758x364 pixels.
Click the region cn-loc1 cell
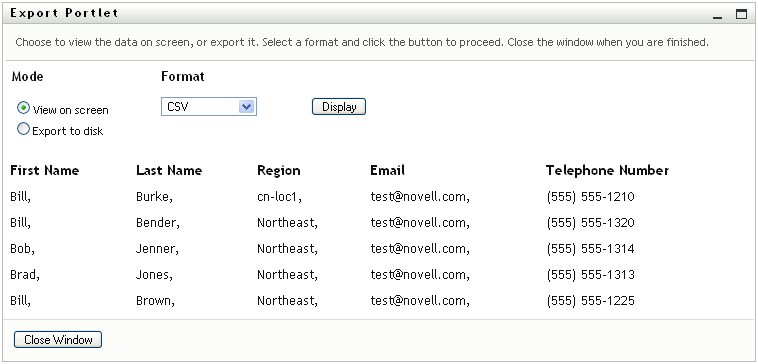point(279,197)
